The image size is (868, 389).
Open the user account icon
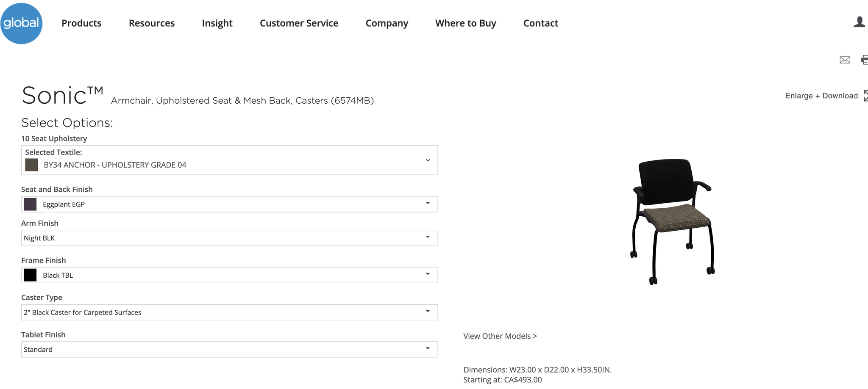(x=859, y=22)
